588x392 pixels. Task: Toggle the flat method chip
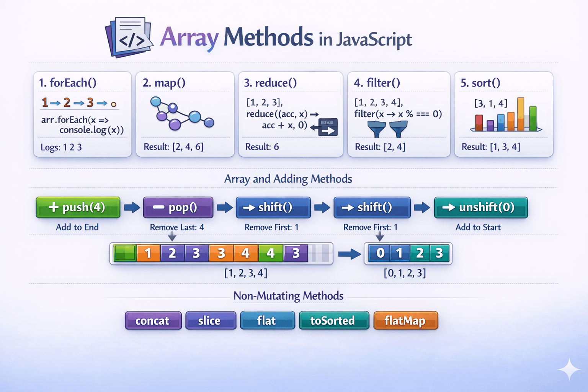(x=267, y=320)
